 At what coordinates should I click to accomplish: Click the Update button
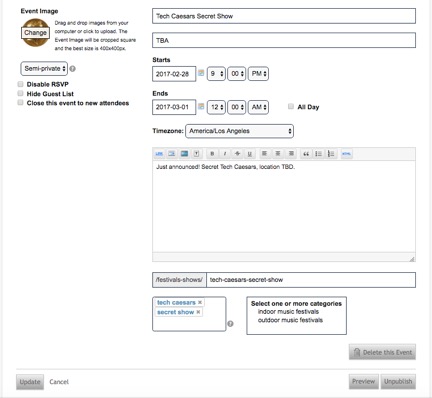[30, 382]
